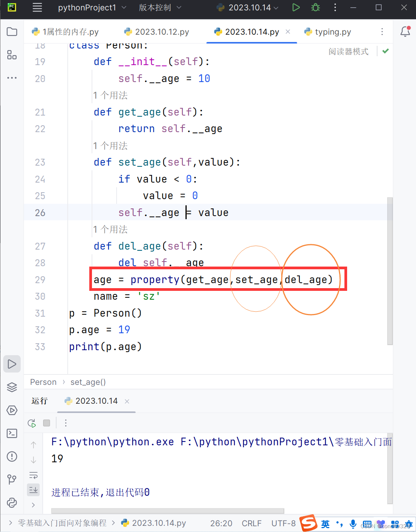Viewport: 416px width, 532px height.
Task: Toggle soft-wrap in run console
Action: tap(33, 475)
